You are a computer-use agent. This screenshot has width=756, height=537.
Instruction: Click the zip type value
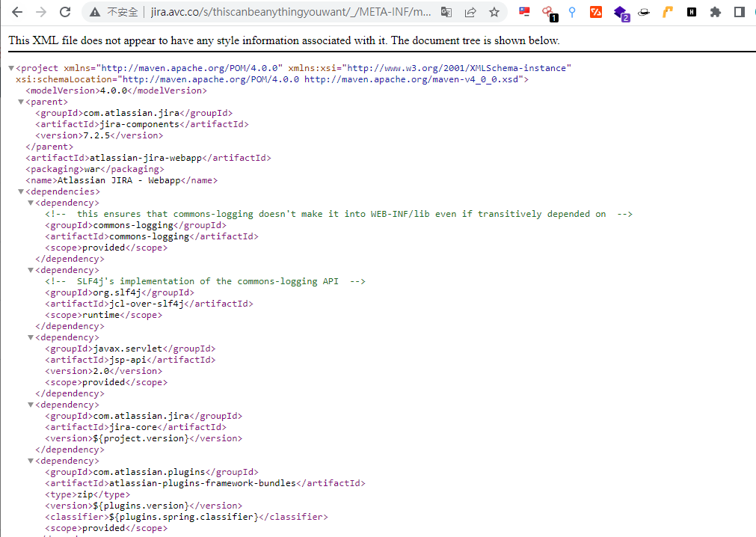tap(84, 494)
